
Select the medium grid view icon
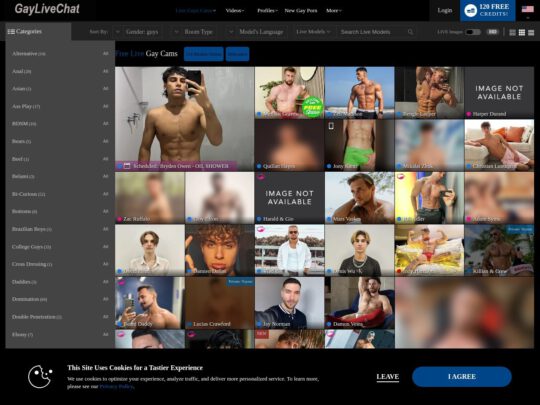[522, 32]
